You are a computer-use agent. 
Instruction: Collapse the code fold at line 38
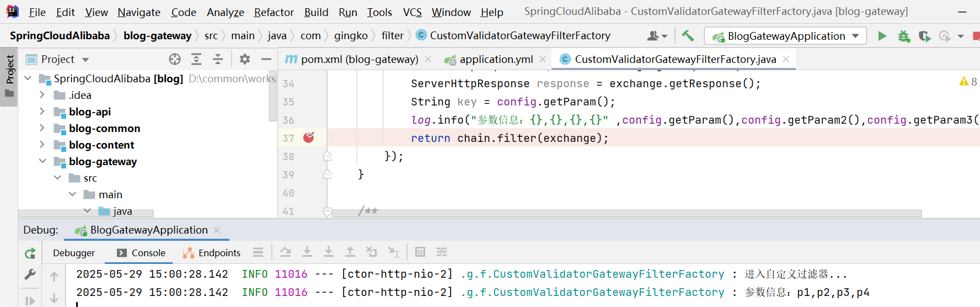click(x=327, y=156)
